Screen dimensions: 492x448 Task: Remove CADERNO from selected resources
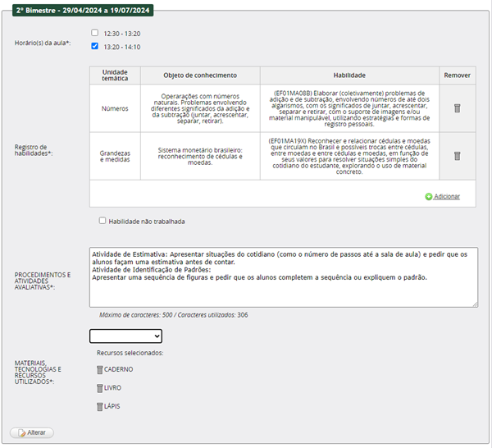click(100, 369)
